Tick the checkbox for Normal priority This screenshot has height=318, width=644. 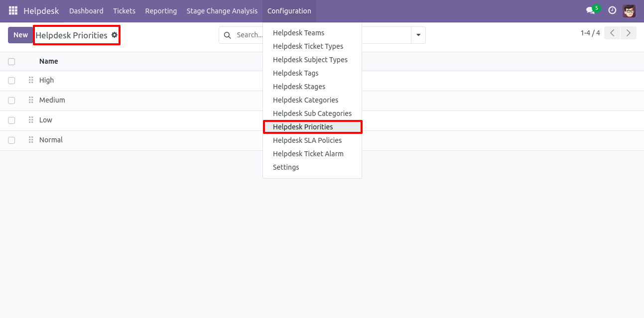[x=11, y=140]
